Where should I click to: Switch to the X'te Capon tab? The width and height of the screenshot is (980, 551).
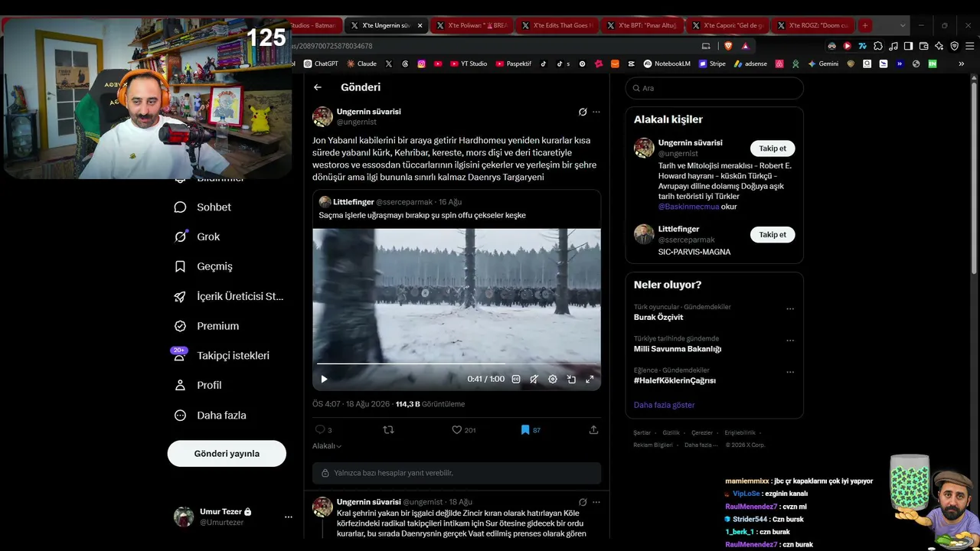728,25
